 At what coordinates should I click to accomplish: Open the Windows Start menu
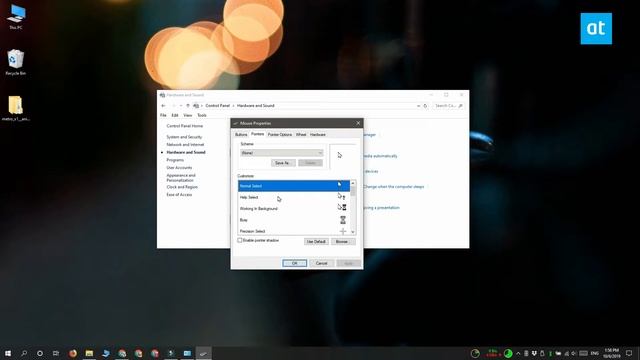(8, 353)
